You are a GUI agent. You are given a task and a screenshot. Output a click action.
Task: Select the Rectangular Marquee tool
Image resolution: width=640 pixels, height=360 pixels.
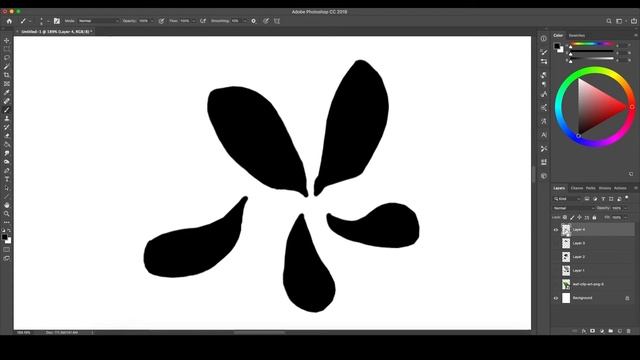(x=7, y=49)
